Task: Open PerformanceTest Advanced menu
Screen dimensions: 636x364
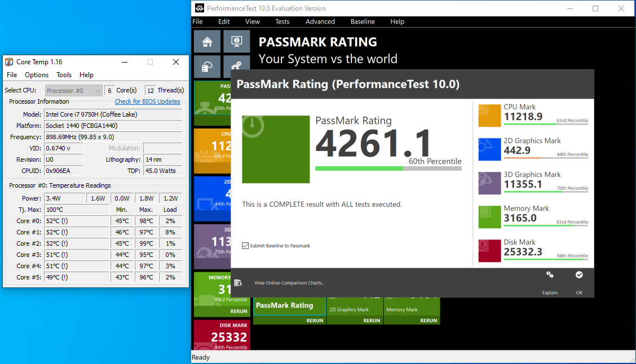Action: [x=320, y=21]
